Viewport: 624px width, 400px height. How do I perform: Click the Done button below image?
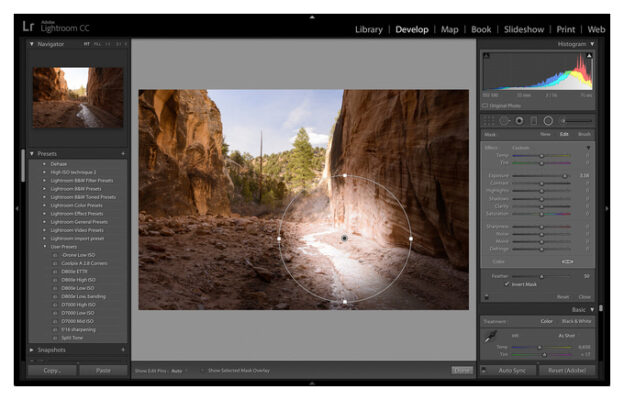[x=462, y=370]
